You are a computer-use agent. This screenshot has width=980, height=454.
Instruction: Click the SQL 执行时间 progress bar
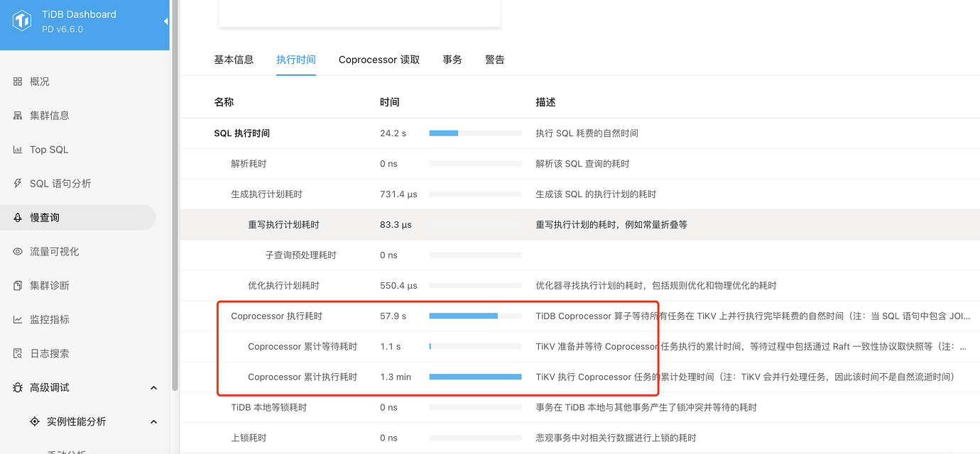pos(476,133)
